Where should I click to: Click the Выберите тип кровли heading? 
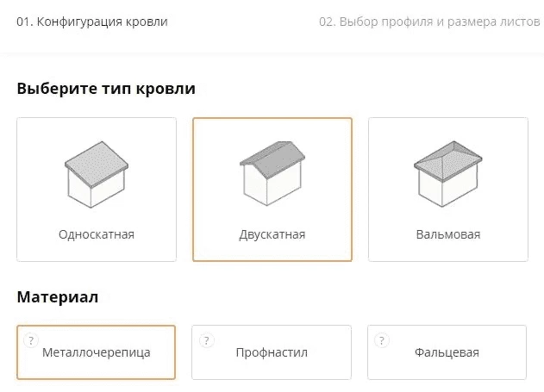coord(106,89)
